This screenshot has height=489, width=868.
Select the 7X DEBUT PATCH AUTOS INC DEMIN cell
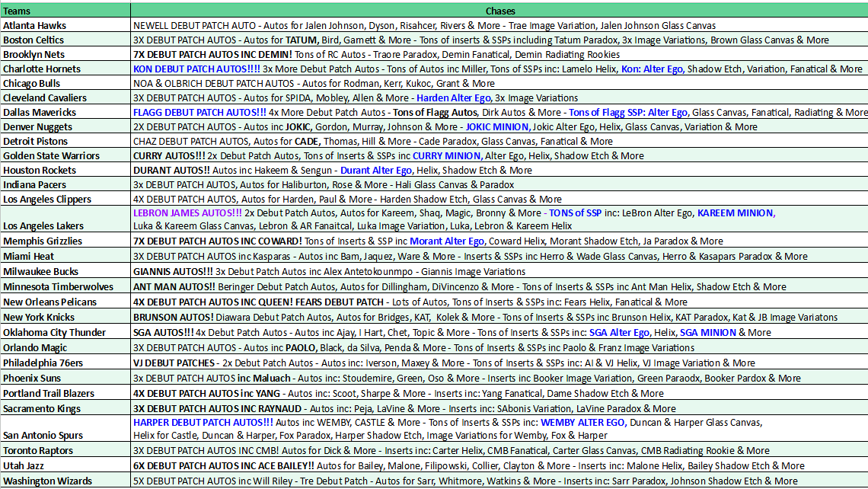point(499,54)
